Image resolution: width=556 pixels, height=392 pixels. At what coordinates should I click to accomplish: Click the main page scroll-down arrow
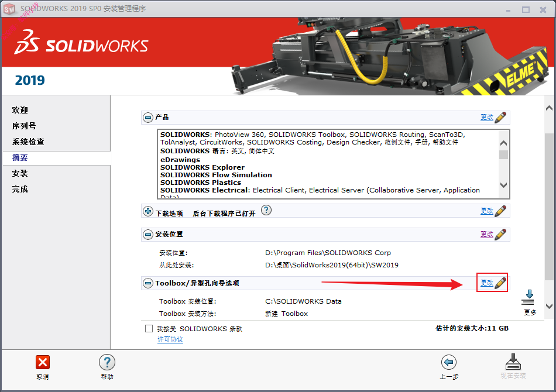click(549, 306)
